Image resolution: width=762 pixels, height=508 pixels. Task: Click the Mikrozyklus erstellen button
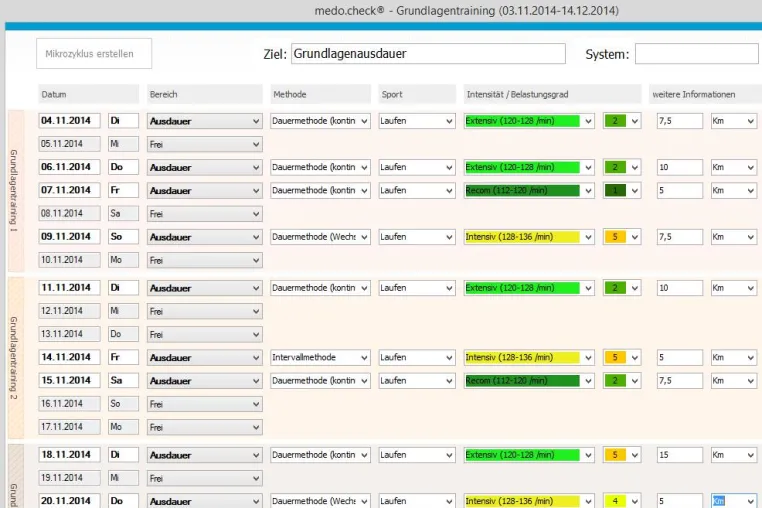[x=94, y=53]
